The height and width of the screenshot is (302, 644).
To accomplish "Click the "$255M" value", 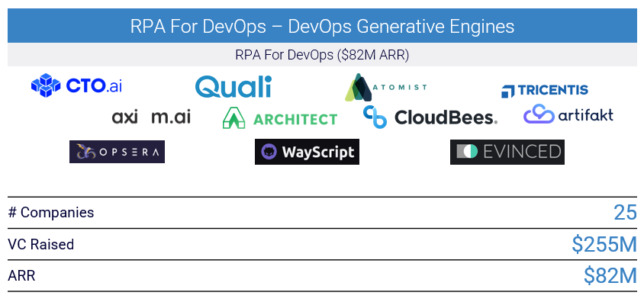I will click(604, 245).
